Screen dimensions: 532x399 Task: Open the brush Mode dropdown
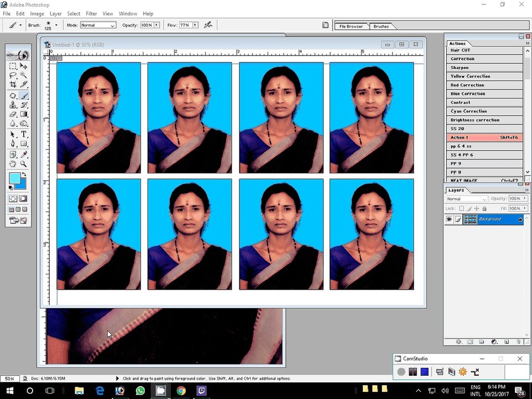click(x=98, y=25)
